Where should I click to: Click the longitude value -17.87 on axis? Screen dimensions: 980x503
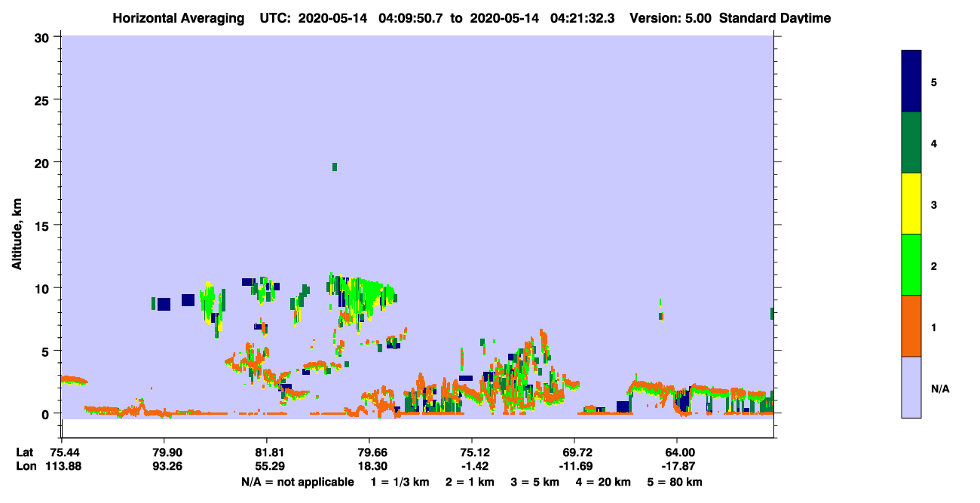click(677, 466)
